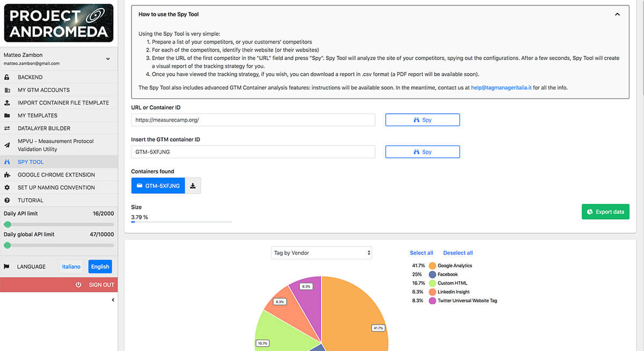This screenshot has width=644, height=351.
Task: Click the URL or Container ID field
Action: [x=253, y=120]
